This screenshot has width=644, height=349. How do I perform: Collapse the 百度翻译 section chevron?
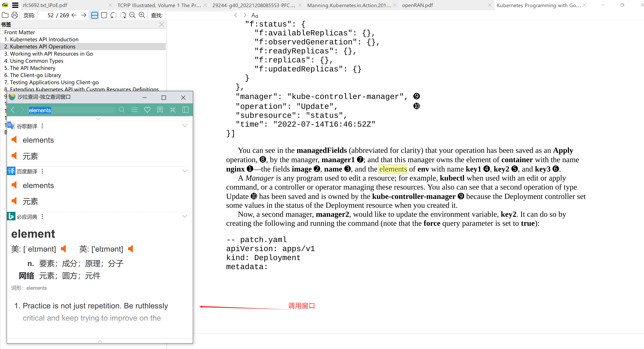(x=185, y=171)
